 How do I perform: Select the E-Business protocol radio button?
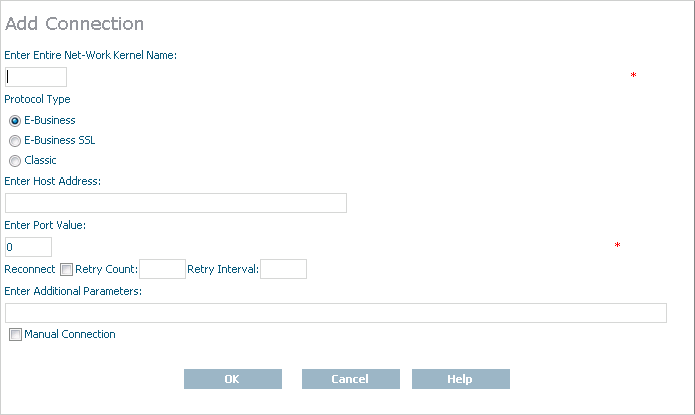[15, 121]
